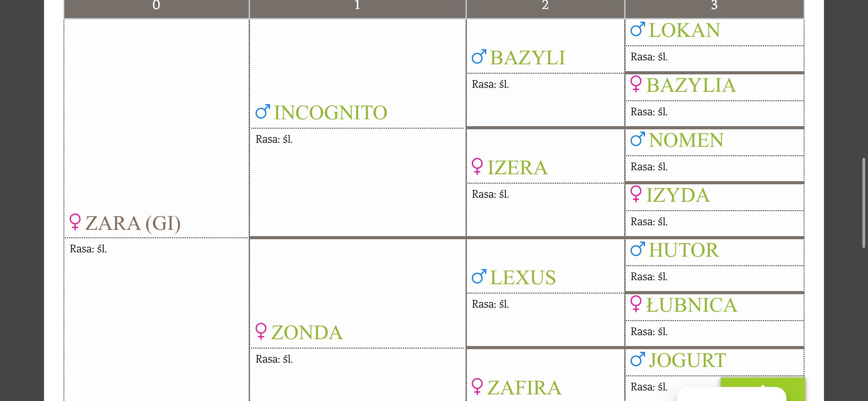The height and width of the screenshot is (401, 868).
Task: Click the page vertical scrollbar thumb
Action: [864, 203]
